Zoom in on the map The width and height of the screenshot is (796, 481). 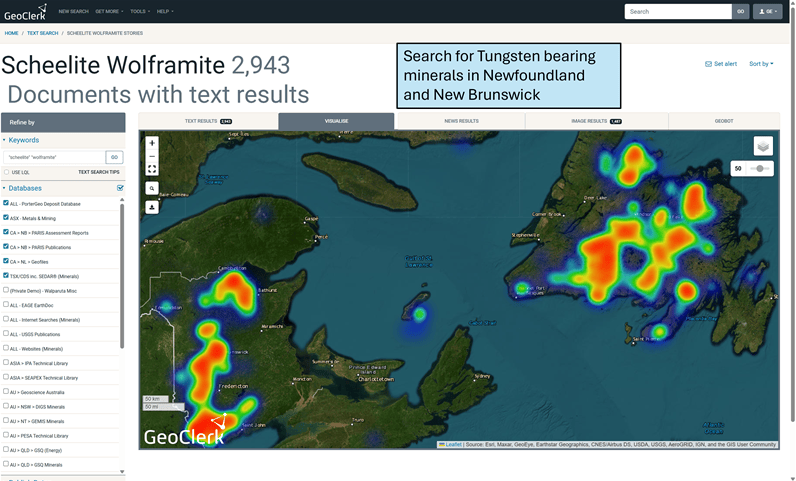tap(152, 143)
